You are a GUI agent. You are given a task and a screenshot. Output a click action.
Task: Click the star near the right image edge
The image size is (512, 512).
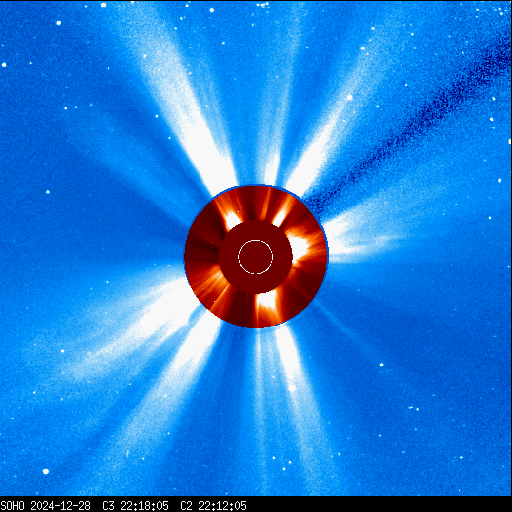point(499,181)
